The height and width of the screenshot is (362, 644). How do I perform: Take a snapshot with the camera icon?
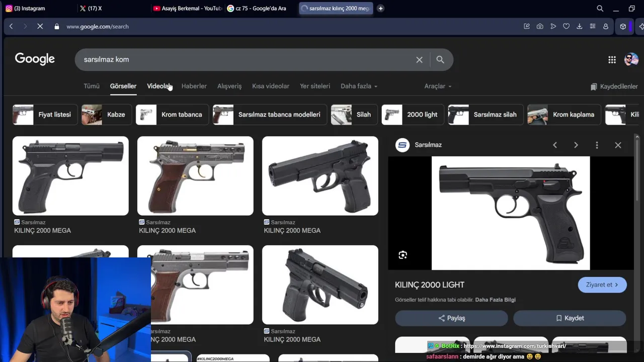540,26
